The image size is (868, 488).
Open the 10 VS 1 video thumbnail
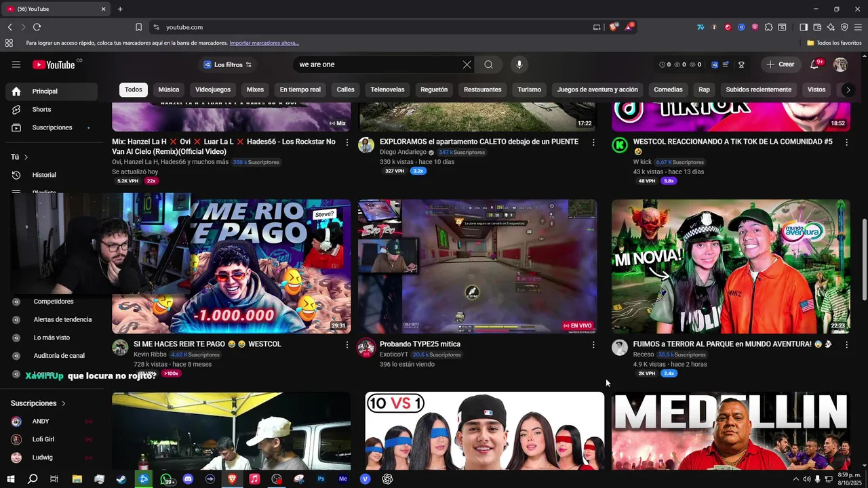[x=484, y=430]
